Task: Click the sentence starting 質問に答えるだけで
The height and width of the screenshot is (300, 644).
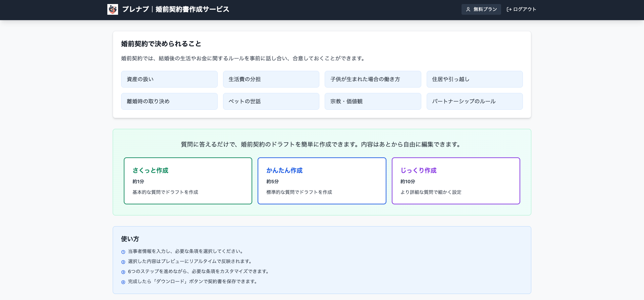Action: [322, 144]
